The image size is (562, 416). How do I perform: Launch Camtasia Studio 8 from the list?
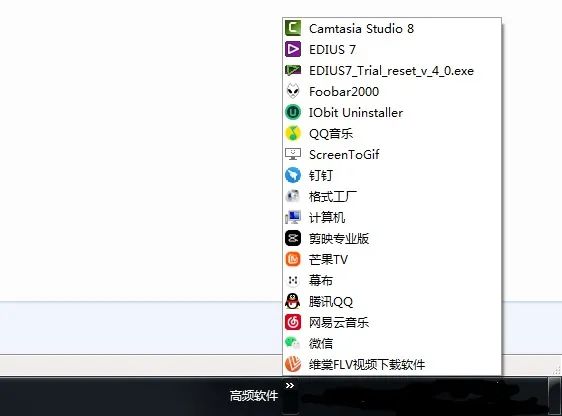click(392, 28)
